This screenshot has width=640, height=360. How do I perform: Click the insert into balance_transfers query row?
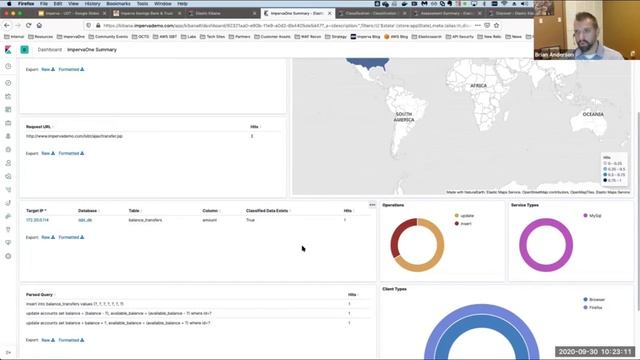click(x=75, y=304)
